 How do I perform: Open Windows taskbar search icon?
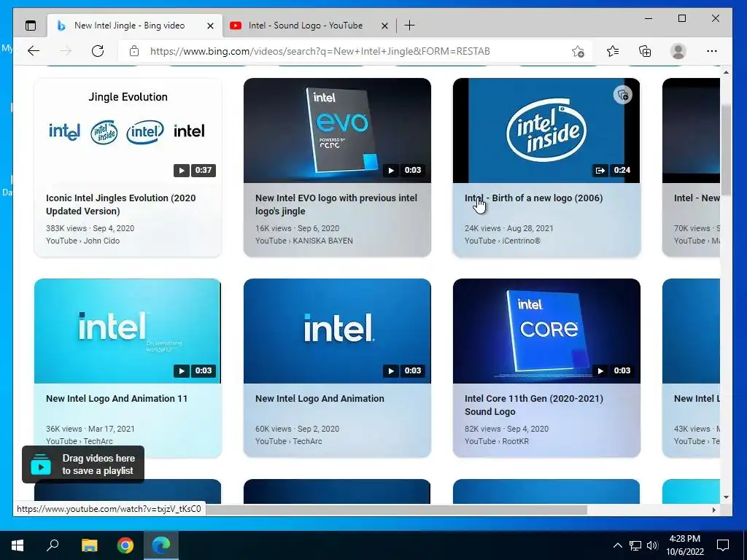click(53, 545)
